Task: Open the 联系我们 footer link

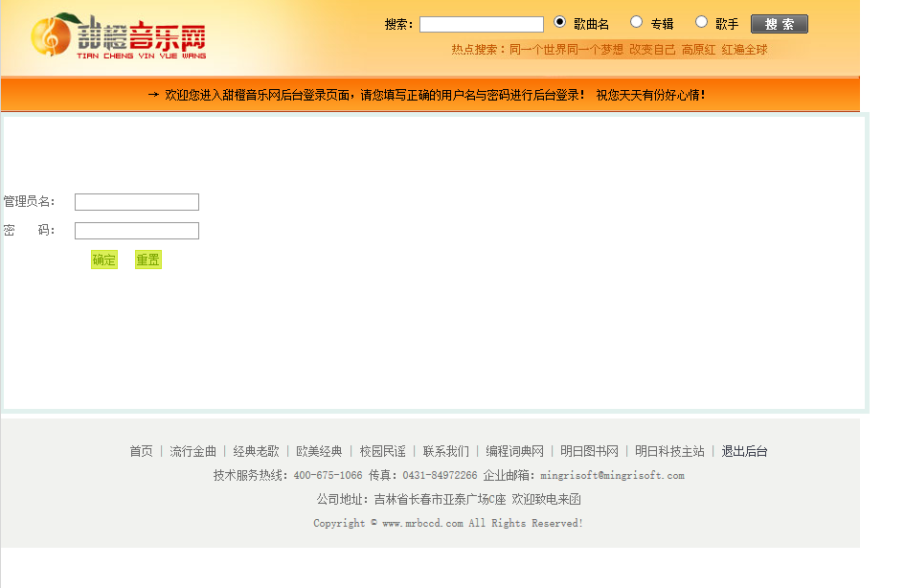Action: [446, 451]
